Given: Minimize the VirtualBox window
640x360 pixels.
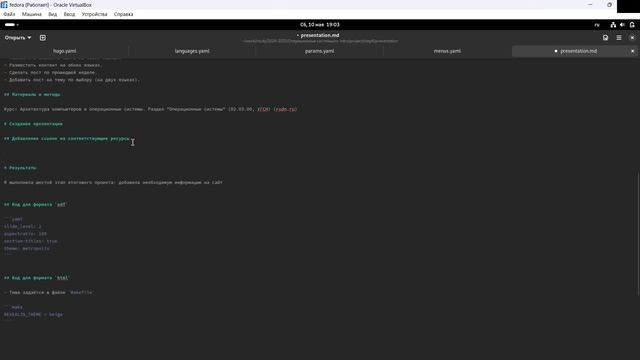Looking at the screenshot, I should pyautogui.click(x=590, y=4).
